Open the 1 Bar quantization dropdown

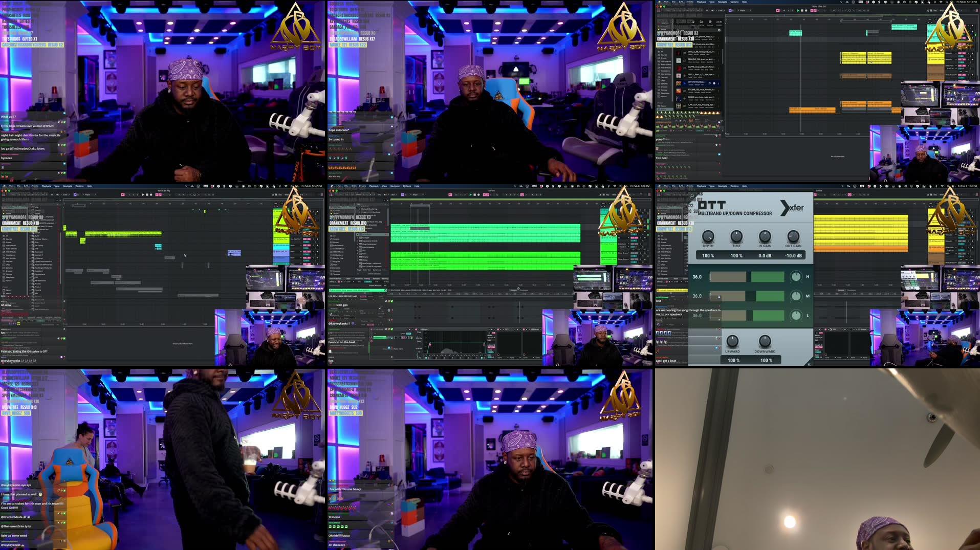(393, 194)
